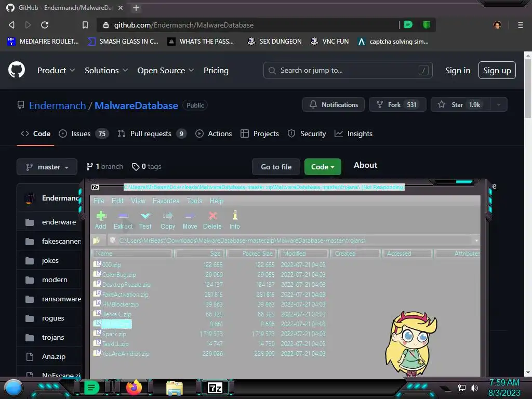Switch to the Pull requests tab
Image resolution: width=532 pixels, height=399 pixels.
point(152,134)
